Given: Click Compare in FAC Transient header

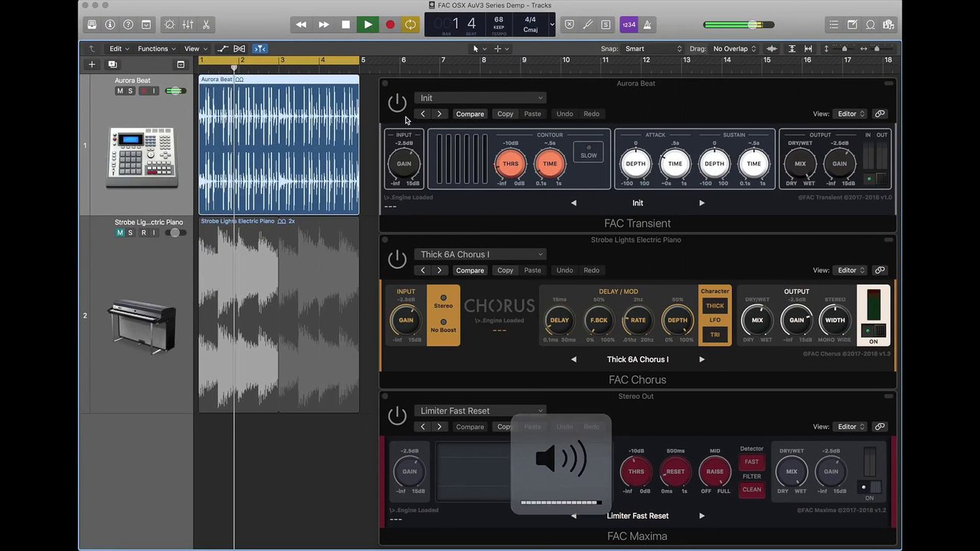Looking at the screenshot, I should click(x=470, y=114).
